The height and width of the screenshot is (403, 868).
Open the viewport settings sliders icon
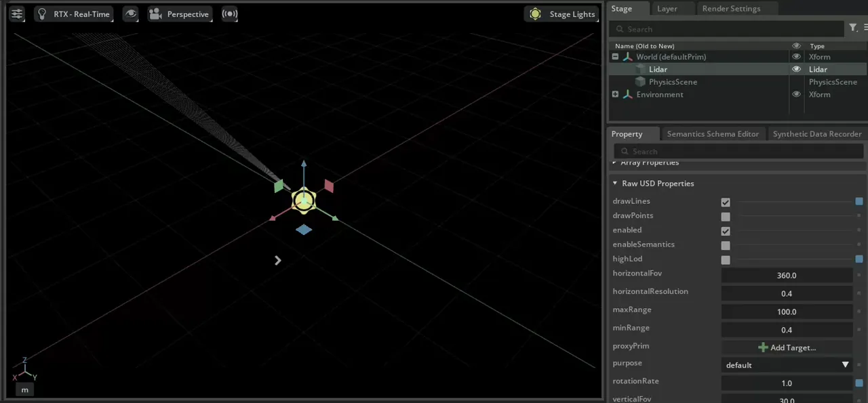[17, 14]
